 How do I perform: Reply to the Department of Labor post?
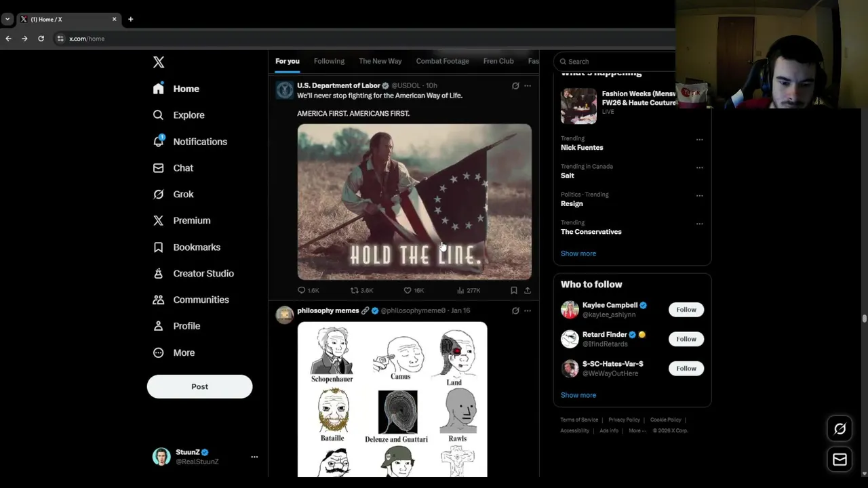point(309,290)
